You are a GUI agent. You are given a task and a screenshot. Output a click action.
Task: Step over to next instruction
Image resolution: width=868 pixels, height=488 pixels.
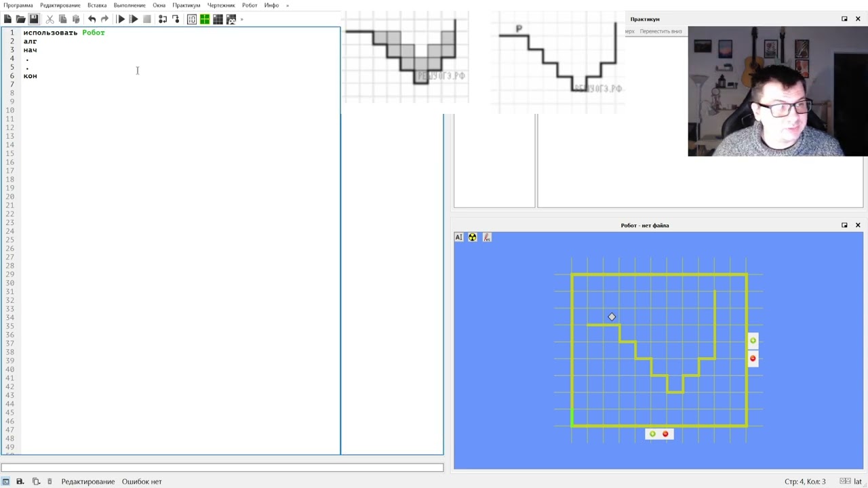tap(163, 19)
